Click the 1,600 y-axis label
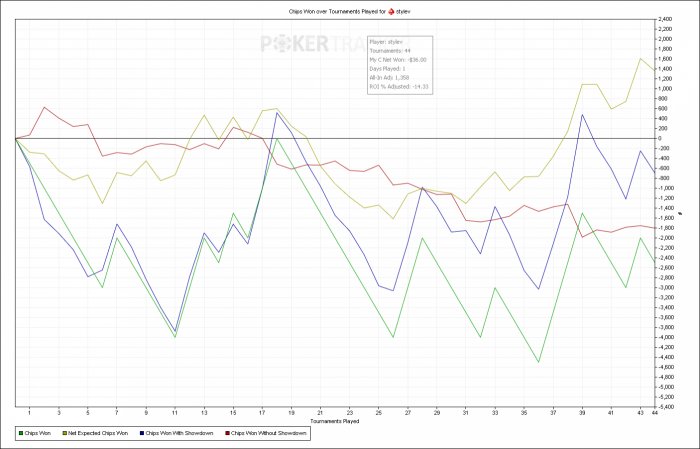Screen dimensions: 700x449 point(665,59)
